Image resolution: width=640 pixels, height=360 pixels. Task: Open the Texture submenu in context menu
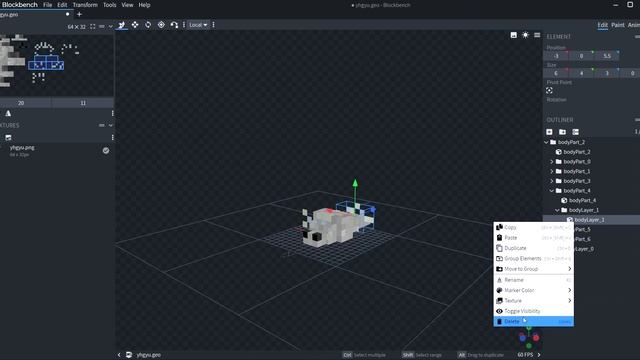pyautogui.click(x=533, y=301)
